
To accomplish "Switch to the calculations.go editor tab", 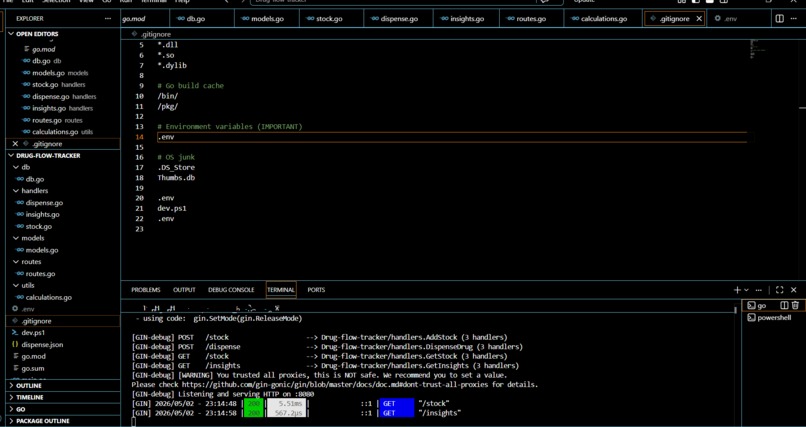I will coord(603,18).
